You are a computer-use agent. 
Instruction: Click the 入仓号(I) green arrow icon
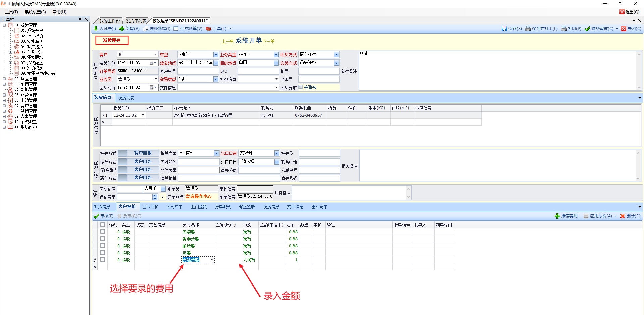pos(96,29)
